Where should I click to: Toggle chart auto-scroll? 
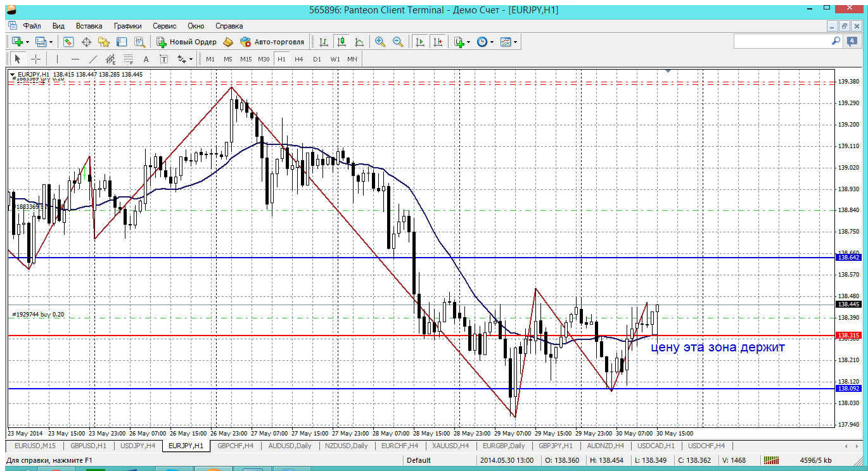pos(419,42)
